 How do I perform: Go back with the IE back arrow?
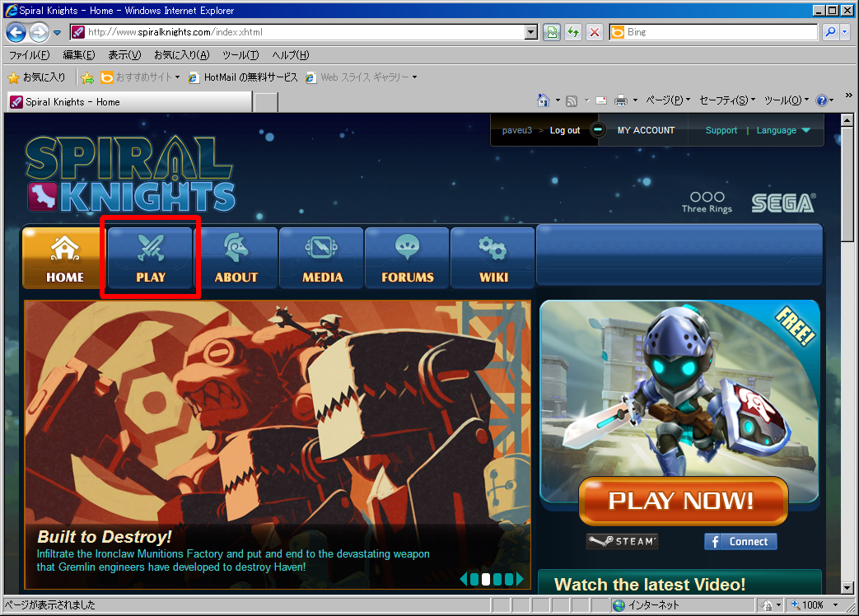click(16, 32)
